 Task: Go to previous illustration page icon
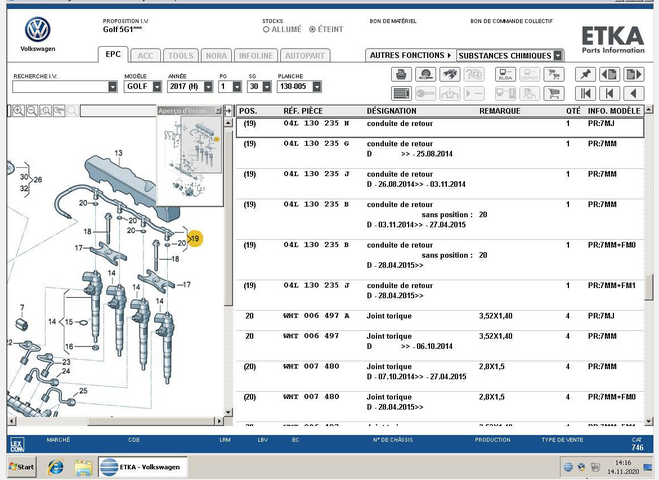click(x=609, y=75)
